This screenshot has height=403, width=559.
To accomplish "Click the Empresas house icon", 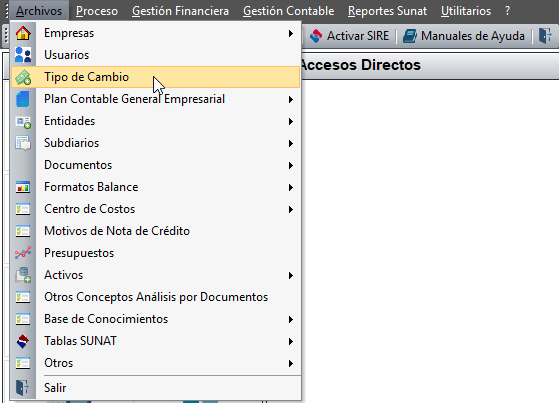I will [x=23, y=33].
